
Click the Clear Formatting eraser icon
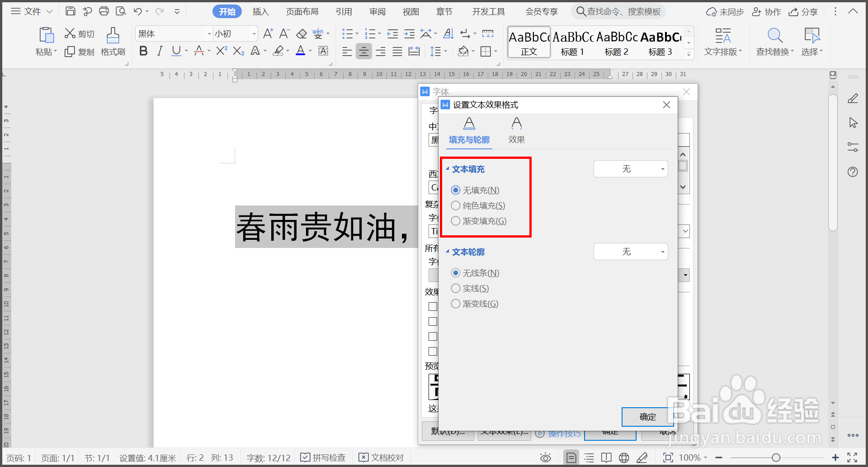point(302,33)
